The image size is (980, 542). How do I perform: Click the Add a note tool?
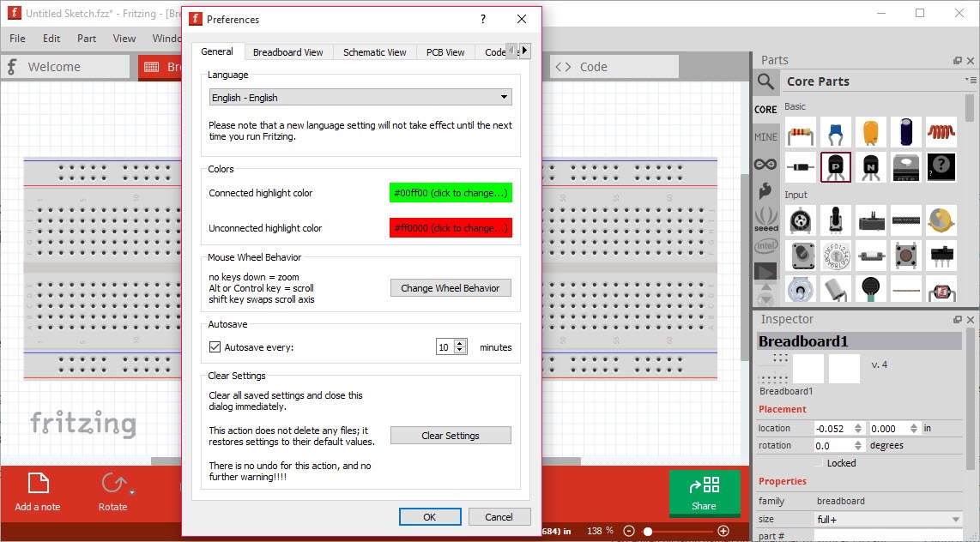38,492
